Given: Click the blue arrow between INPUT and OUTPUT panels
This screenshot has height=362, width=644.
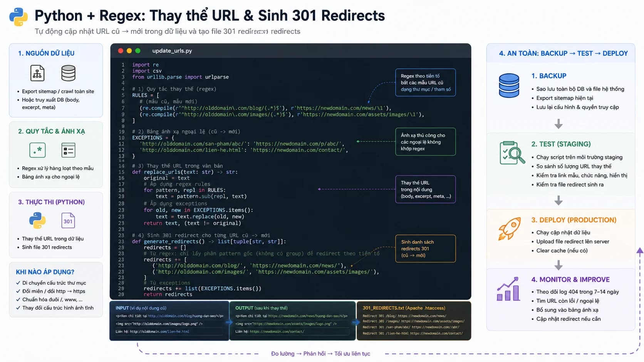Looking at the screenshot, I should [x=229, y=322].
